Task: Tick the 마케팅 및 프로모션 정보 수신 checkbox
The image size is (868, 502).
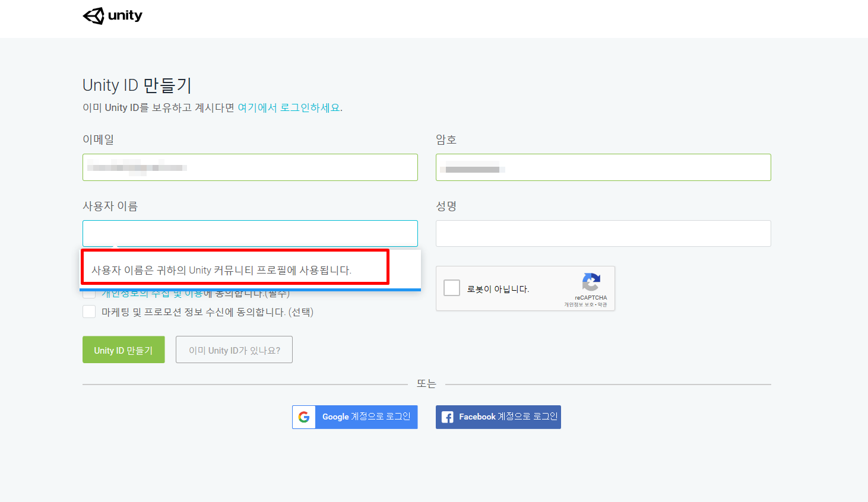Action: tap(89, 312)
